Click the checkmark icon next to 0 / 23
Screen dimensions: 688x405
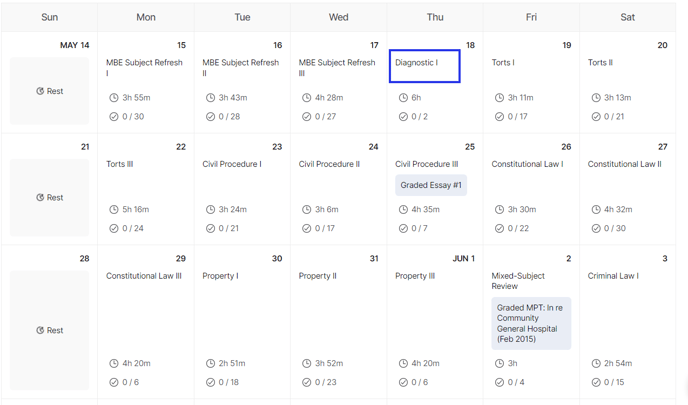[x=306, y=382]
